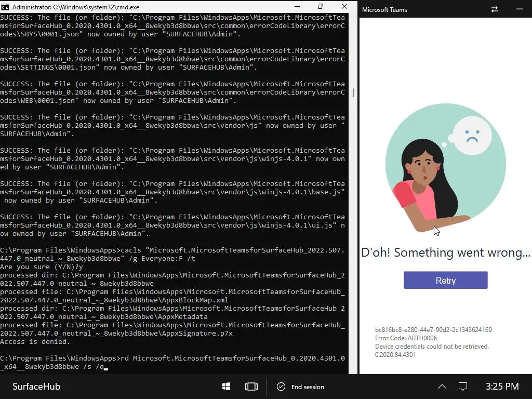Click the cmd window scrollbar thumb

pyautogui.click(x=353, y=92)
